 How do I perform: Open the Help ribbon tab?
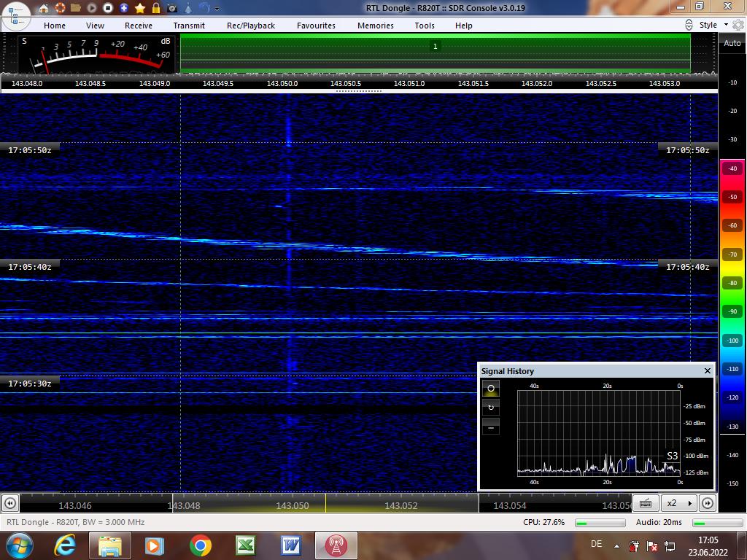(x=463, y=26)
